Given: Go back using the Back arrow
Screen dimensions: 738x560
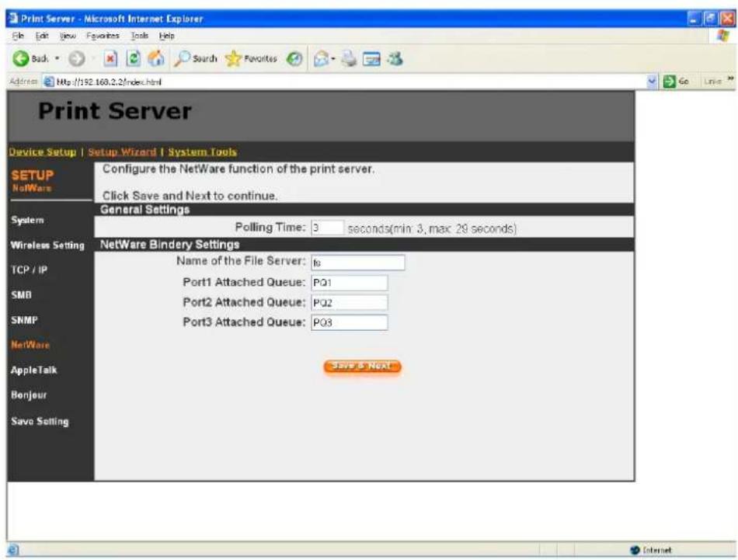Looking at the screenshot, I should click(x=30, y=59).
